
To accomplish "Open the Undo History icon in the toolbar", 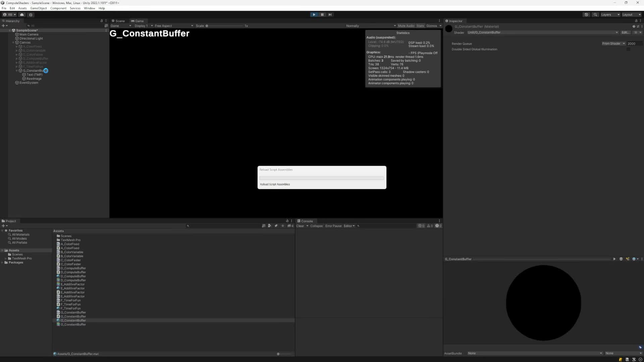I will click(586, 14).
